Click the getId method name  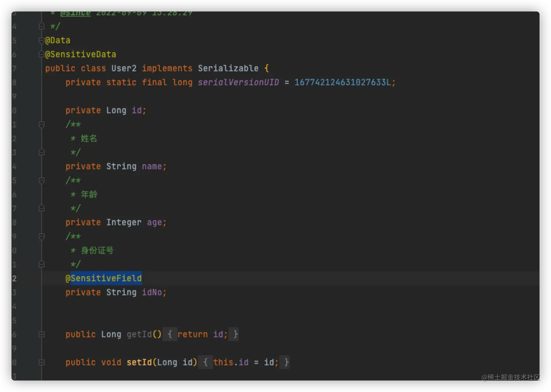click(x=139, y=334)
